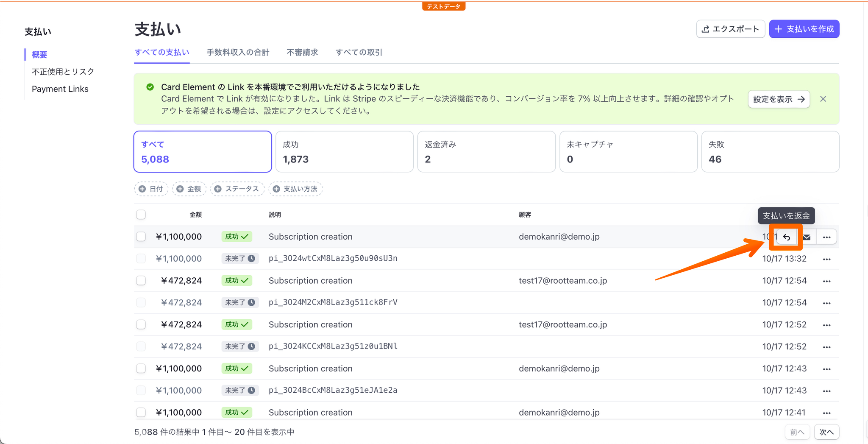Check the first ¥472,824 successful row checkbox
This screenshot has width=868, height=444.
click(x=141, y=281)
